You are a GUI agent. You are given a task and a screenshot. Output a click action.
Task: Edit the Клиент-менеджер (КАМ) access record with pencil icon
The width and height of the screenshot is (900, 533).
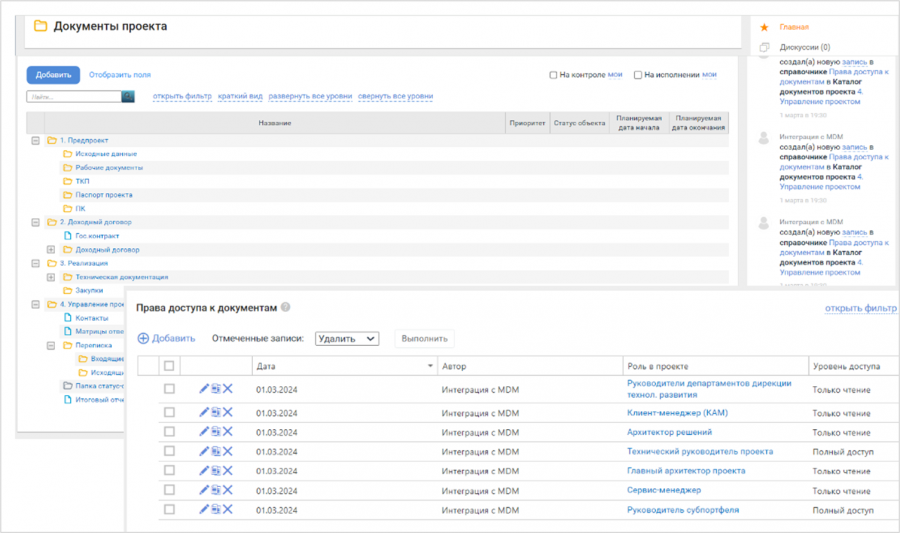[204, 412]
